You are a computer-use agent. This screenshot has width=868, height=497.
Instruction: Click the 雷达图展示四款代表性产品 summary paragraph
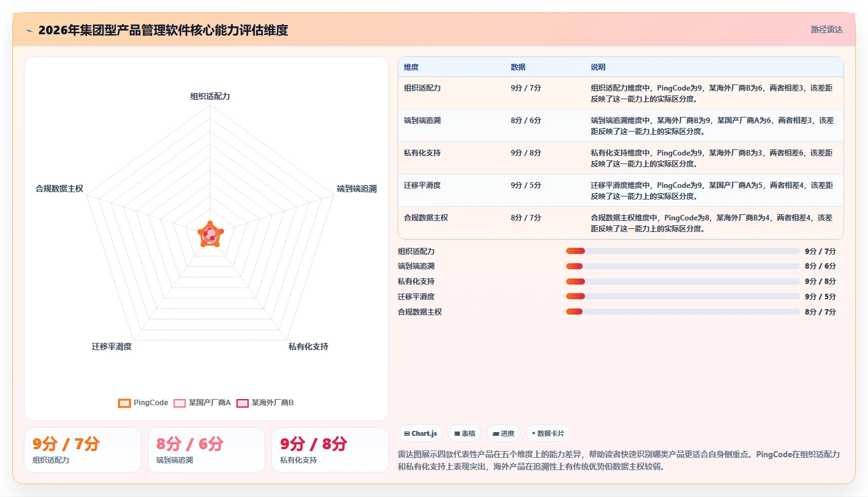(x=619, y=460)
